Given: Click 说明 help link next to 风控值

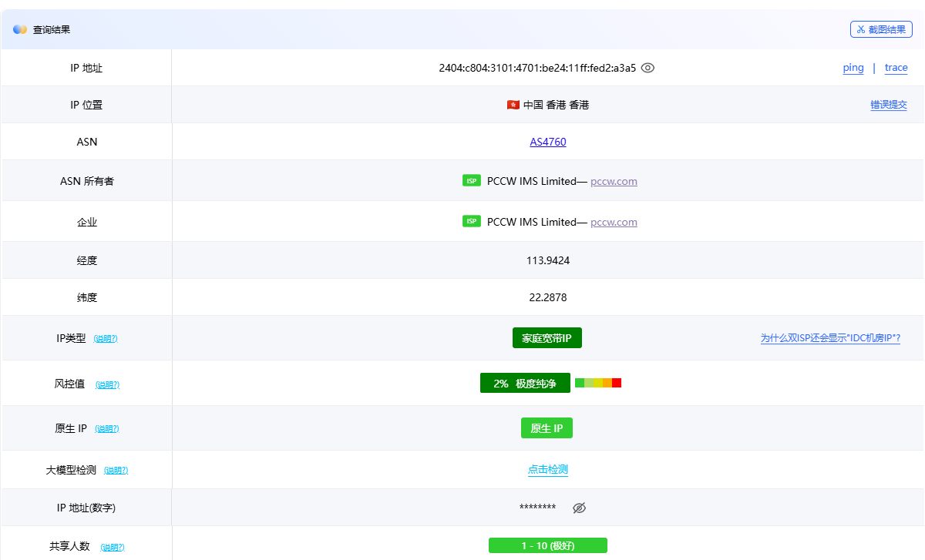Looking at the screenshot, I should click(107, 384).
